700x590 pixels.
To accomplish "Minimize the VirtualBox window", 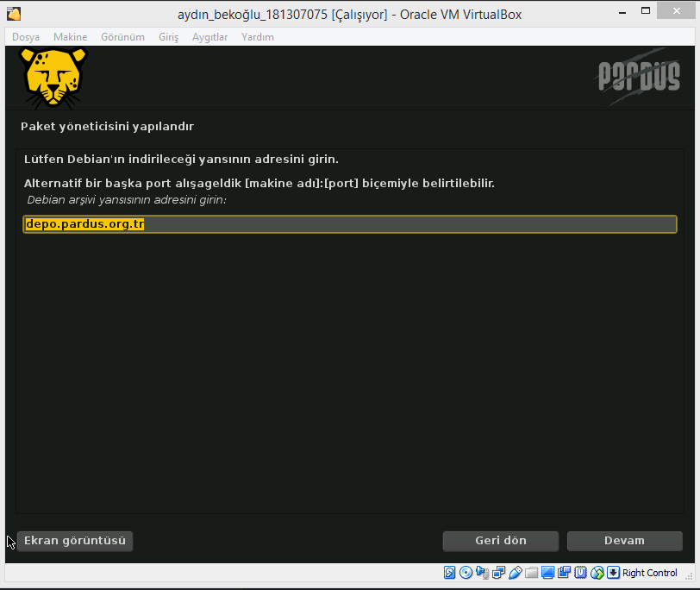I will pyautogui.click(x=622, y=12).
